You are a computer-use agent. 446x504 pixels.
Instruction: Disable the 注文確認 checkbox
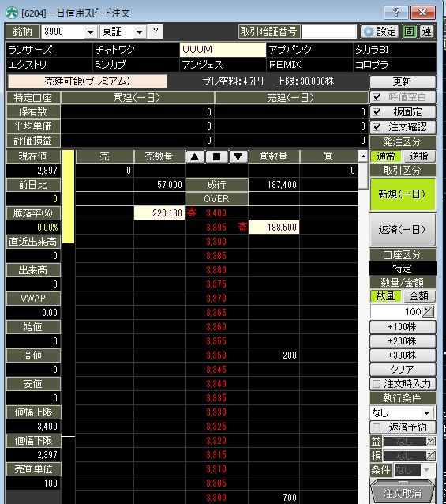pyautogui.click(x=377, y=127)
